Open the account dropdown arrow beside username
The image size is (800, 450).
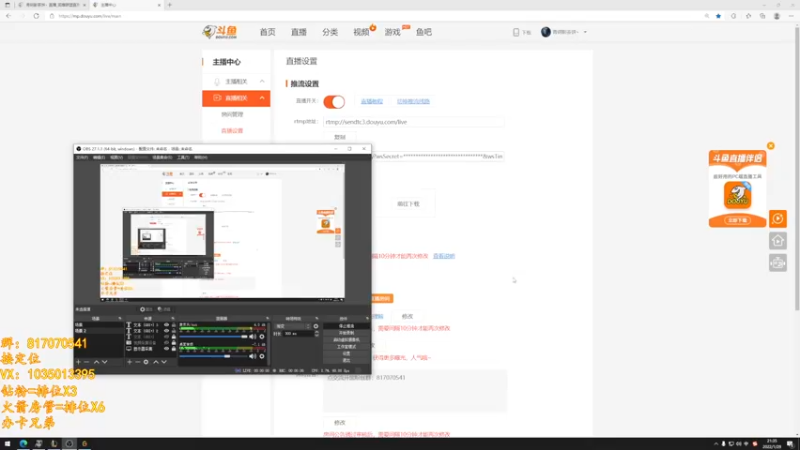(x=585, y=32)
